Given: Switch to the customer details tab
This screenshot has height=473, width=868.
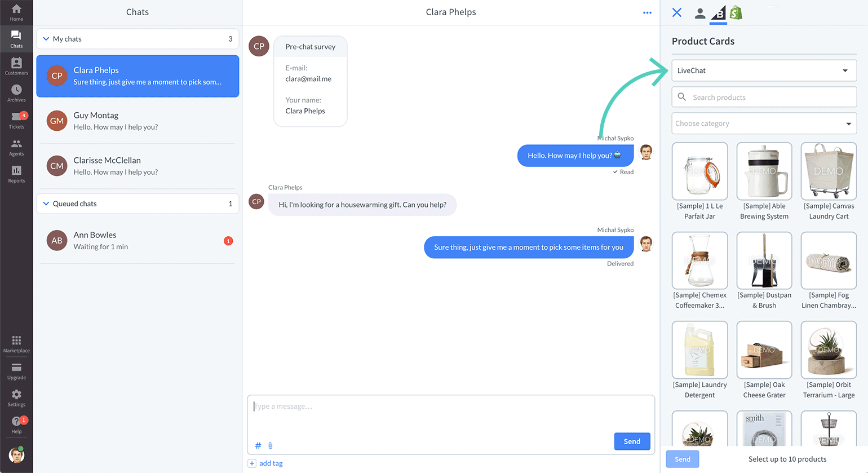Looking at the screenshot, I should coord(699,13).
